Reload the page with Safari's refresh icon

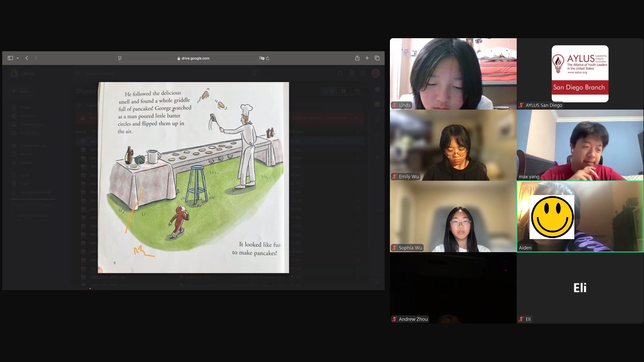click(268, 58)
